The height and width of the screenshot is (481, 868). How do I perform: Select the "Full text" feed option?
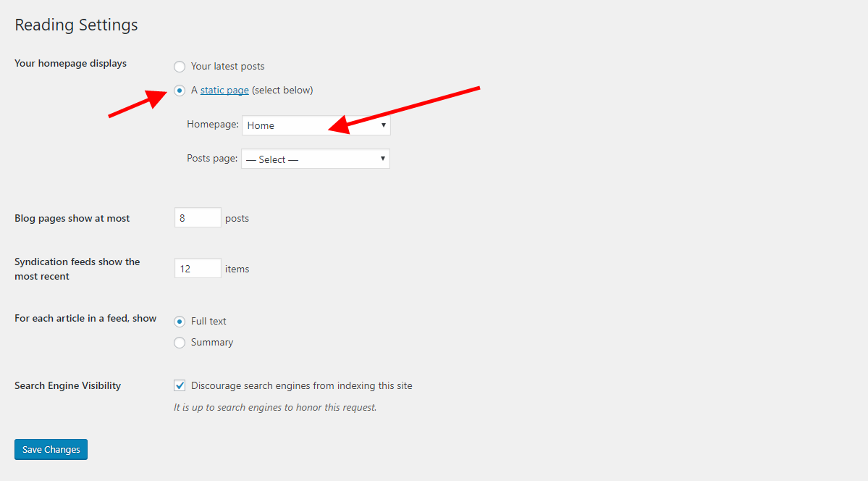click(180, 322)
